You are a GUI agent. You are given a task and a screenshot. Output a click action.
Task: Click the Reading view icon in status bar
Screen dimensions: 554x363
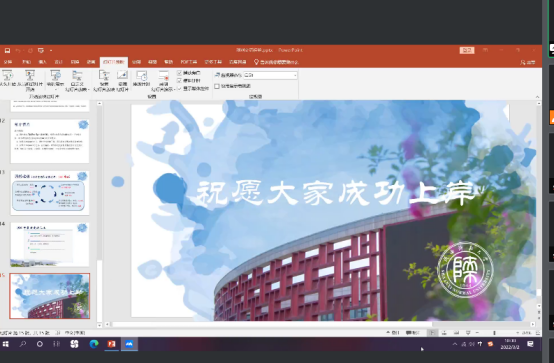pos(456,333)
